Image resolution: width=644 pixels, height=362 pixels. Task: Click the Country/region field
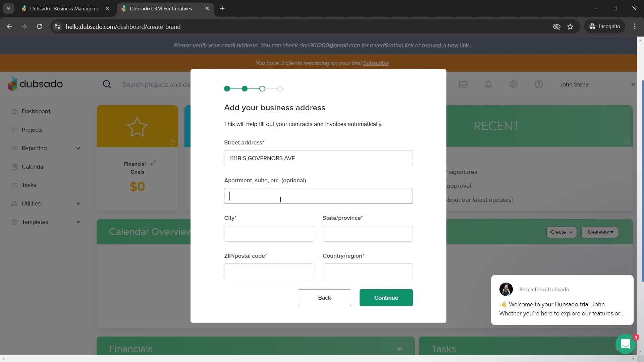tap(368, 271)
